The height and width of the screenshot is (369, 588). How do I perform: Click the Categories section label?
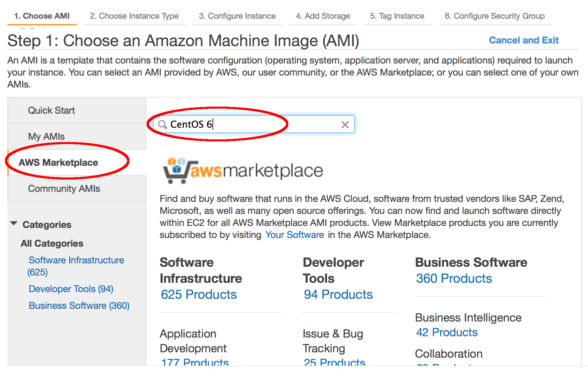tap(47, 225)
